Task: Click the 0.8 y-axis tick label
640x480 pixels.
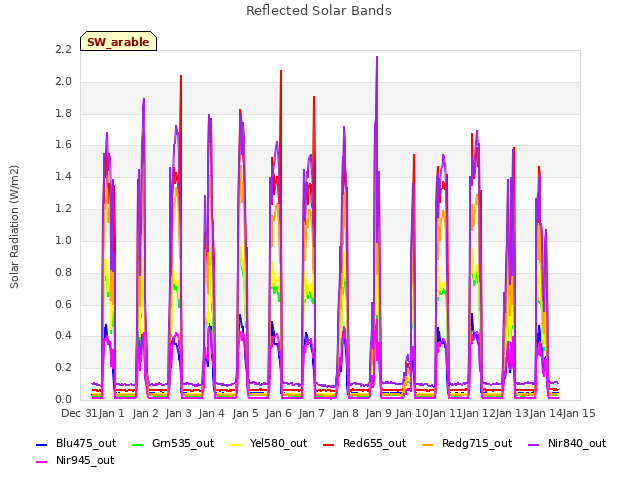Action: [x=63, y=272]
